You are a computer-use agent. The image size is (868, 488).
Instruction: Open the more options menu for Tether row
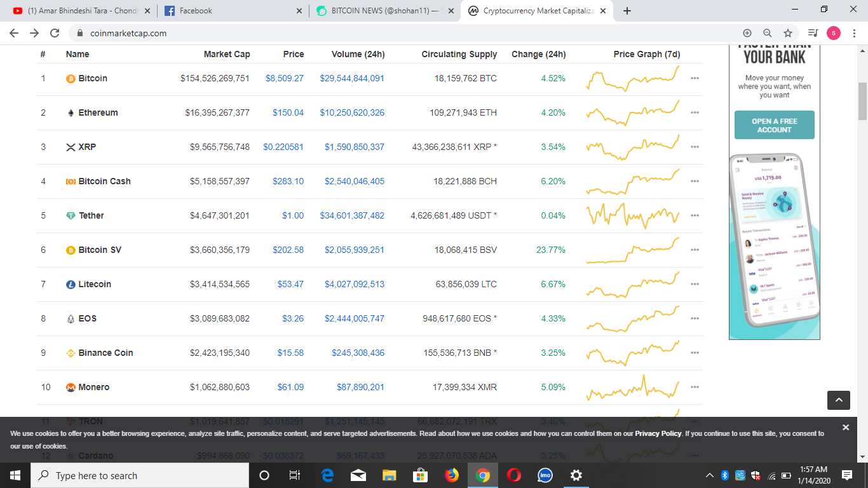tap(695, 216)
